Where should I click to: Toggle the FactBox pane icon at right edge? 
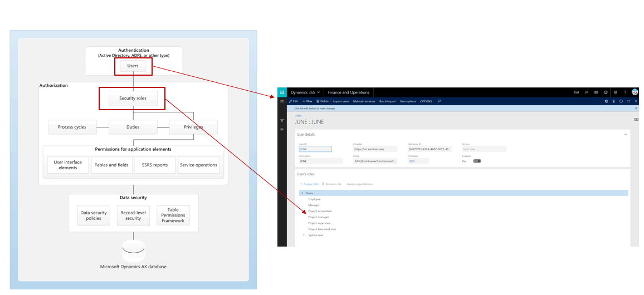pos(636,120)
